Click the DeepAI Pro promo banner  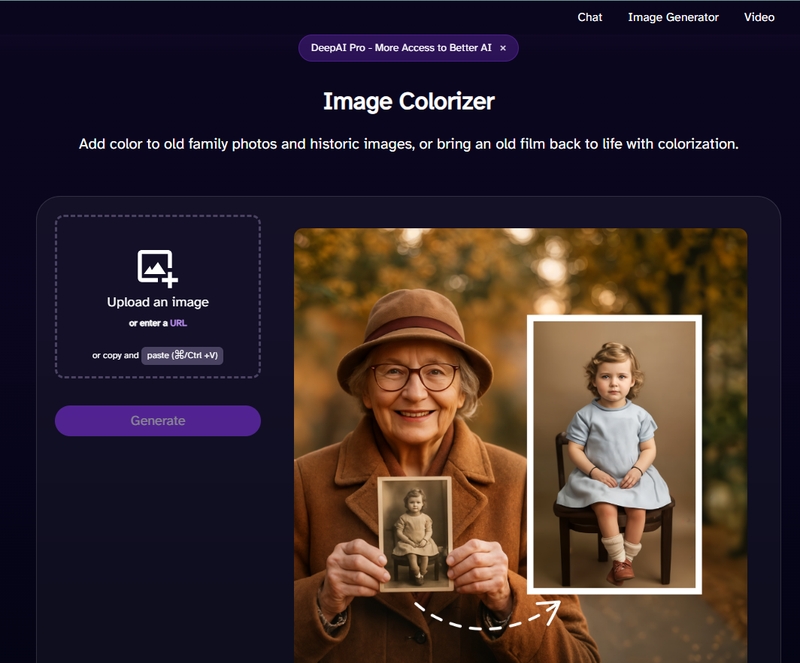[x=401, y=48]
